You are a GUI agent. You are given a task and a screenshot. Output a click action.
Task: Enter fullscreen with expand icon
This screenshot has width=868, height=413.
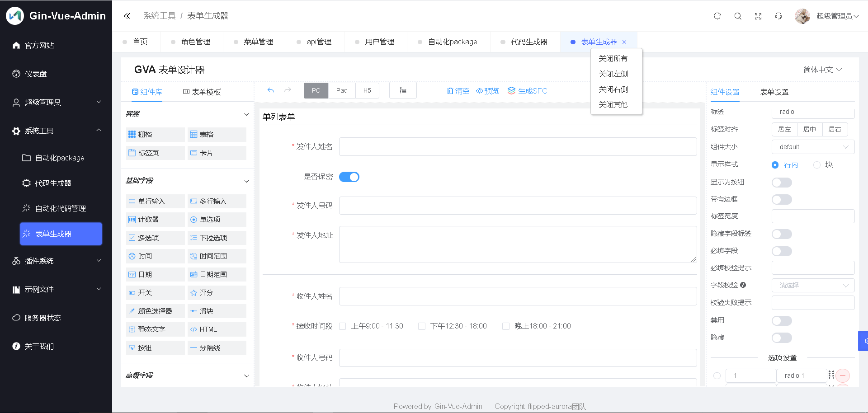(758, 16)
